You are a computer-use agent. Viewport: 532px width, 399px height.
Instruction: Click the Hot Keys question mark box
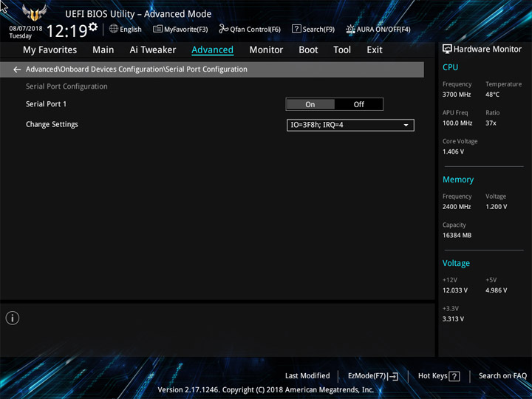point(454,376)
